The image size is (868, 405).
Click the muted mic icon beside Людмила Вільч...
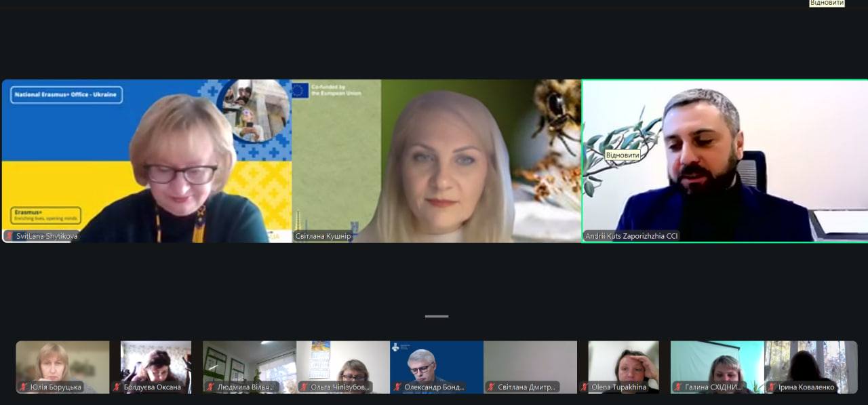click(210, 387)
